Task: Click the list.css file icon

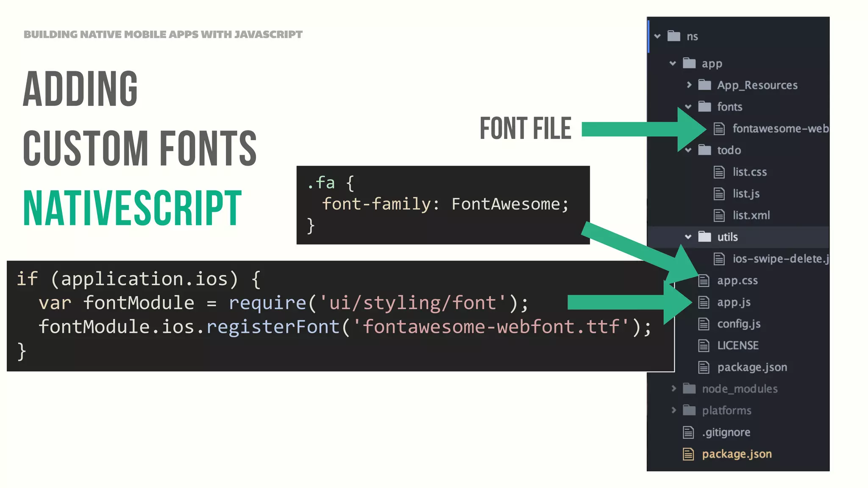Action: click(x=719, y=172)
